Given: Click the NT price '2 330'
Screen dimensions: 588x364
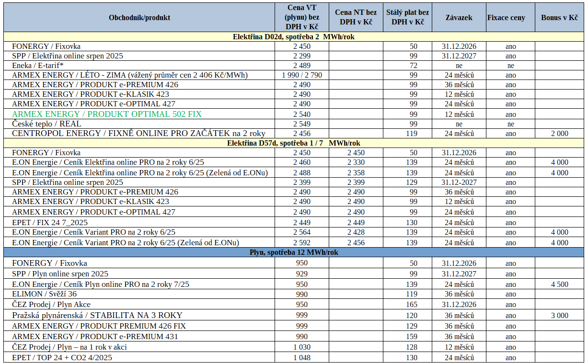Looking at the screenshot, I should [x=356, y=162].
